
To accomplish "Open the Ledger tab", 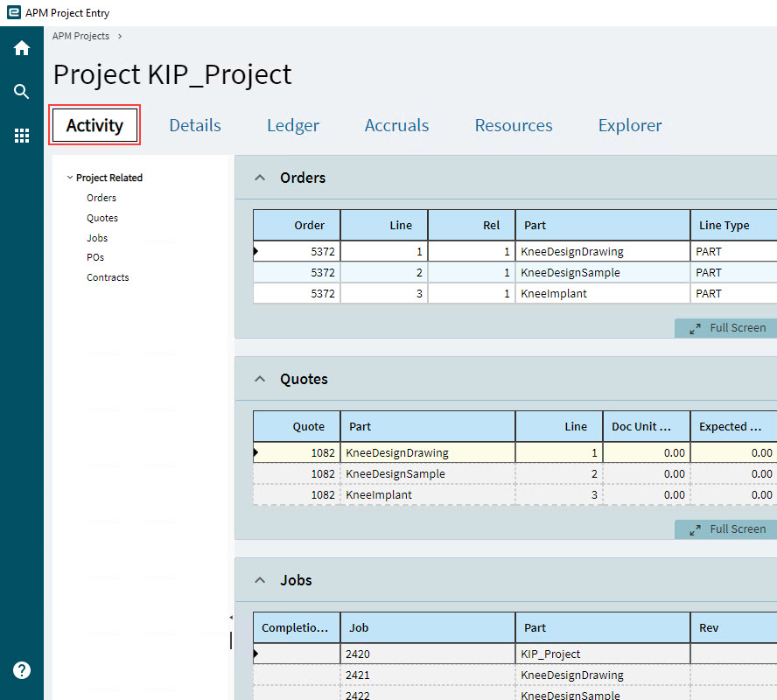I will [293, 125].
